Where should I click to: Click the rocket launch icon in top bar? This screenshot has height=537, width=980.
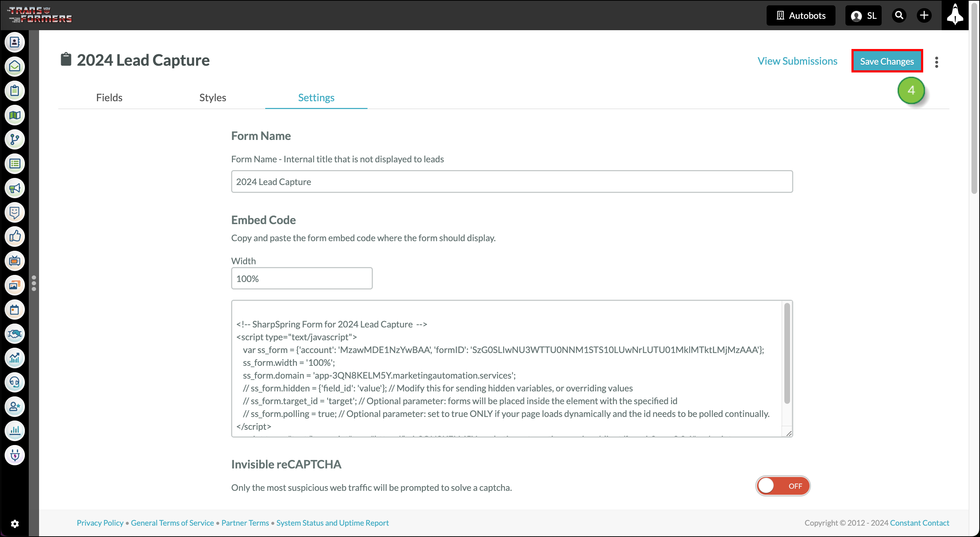click(955, 15)
